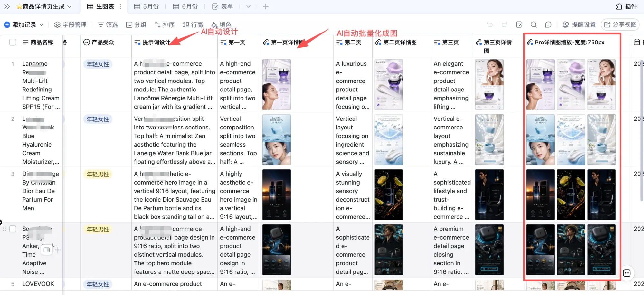
Task: Open the 表单 form tab
Action: (223, 6)
